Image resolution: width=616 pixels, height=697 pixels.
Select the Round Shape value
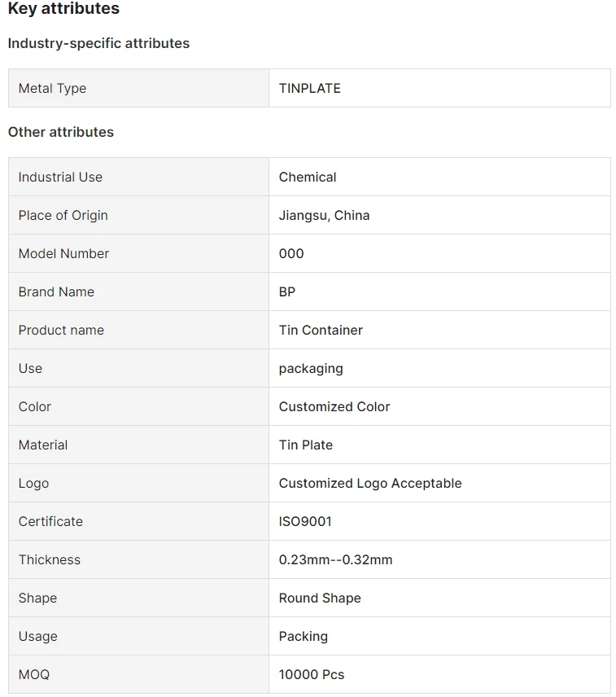pyautogui.click(x=320, y=598)
